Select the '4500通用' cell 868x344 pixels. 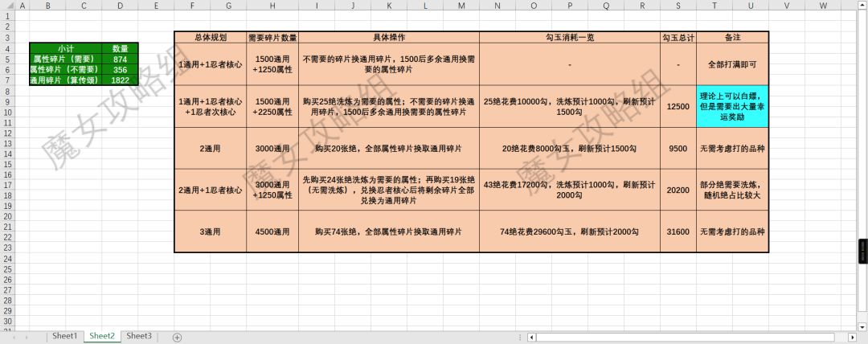[x=272, y=231]
